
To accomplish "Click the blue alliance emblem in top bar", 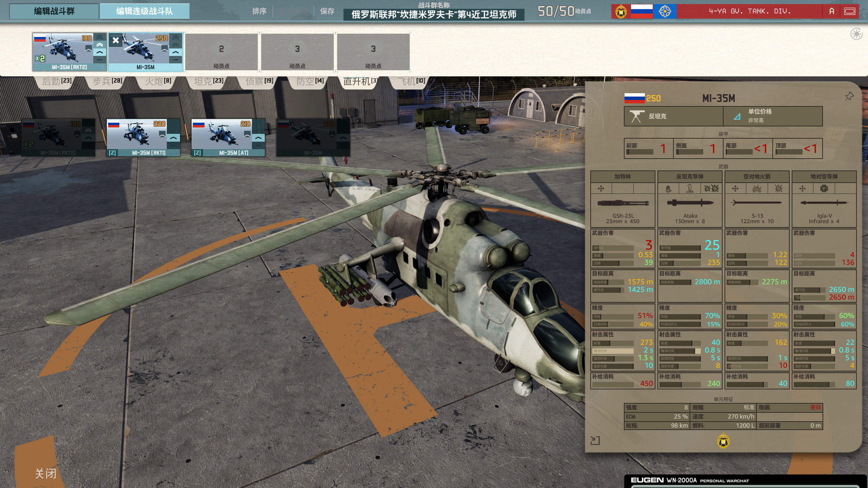I will 665,12.
